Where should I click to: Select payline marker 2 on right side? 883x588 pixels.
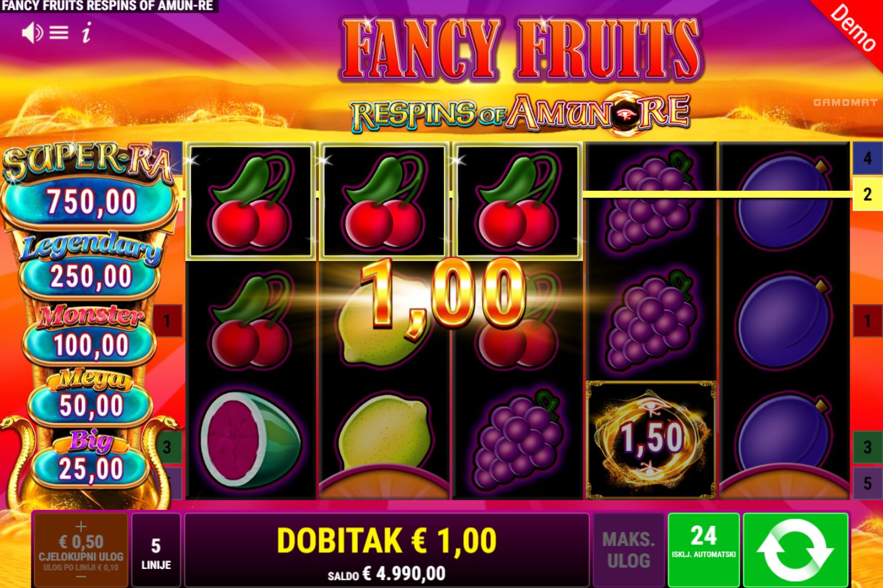pyautogui.click(x=867, y=195)
